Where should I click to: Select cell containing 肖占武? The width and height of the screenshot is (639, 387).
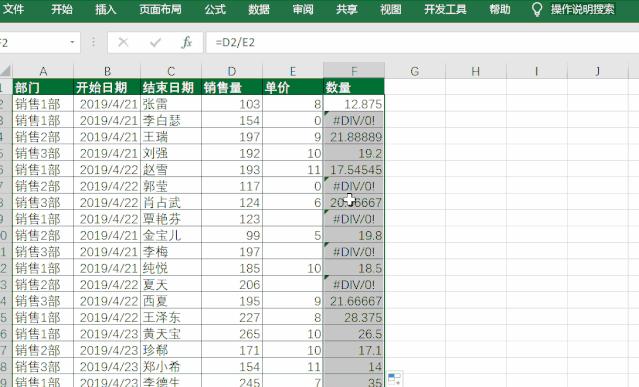coord(171,202)
